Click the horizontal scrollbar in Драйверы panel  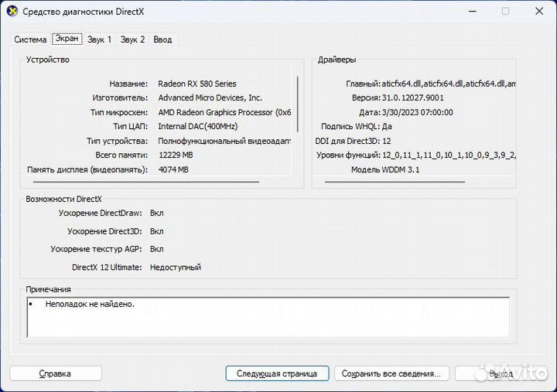tap(395, 182)
